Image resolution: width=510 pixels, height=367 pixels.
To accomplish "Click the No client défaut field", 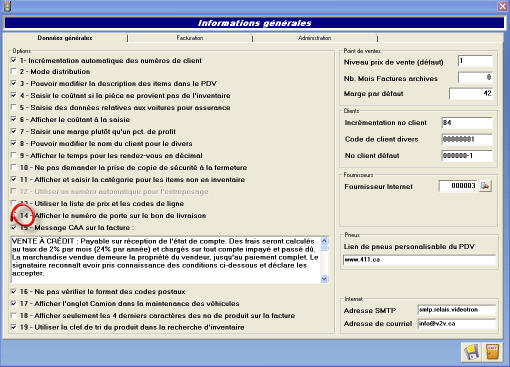I will point(467,155).
